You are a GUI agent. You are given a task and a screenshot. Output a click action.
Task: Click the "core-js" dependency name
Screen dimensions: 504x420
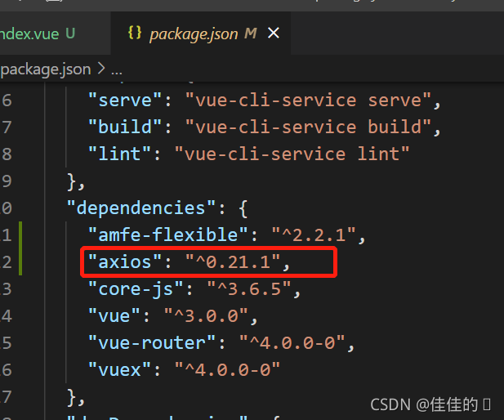tap(136, 288)
